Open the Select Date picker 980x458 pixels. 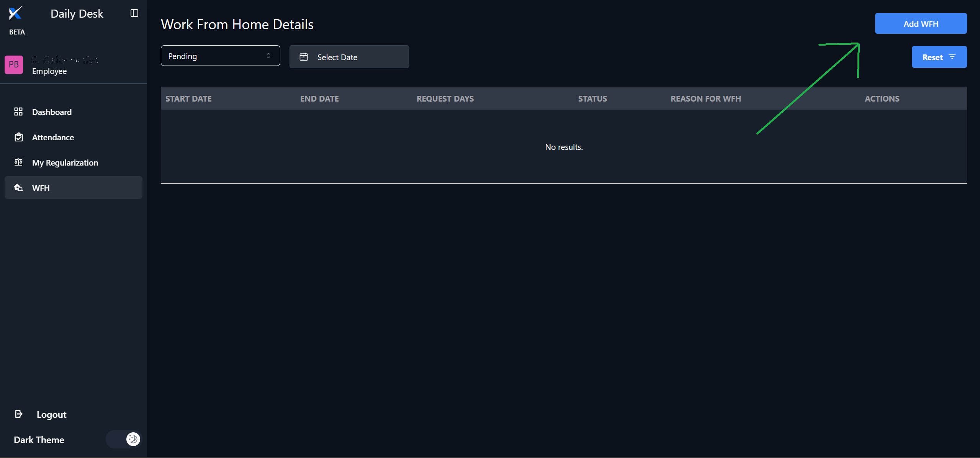tap(349, 57)
